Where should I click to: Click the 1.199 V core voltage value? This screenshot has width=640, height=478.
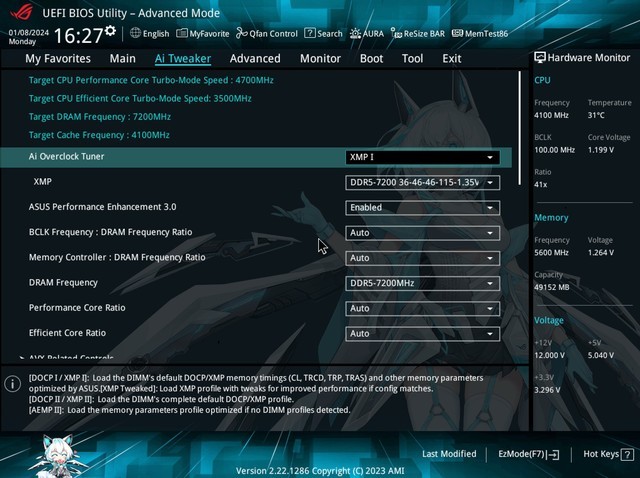click(x=601, y=150)
